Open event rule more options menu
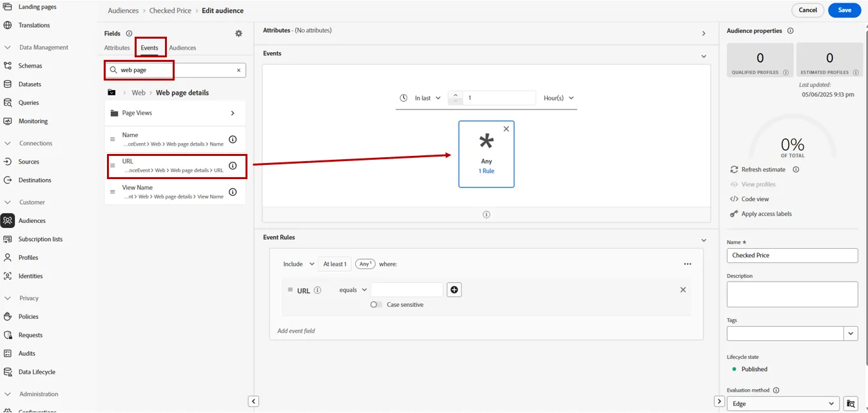868x413 pixels. point(688,264)
